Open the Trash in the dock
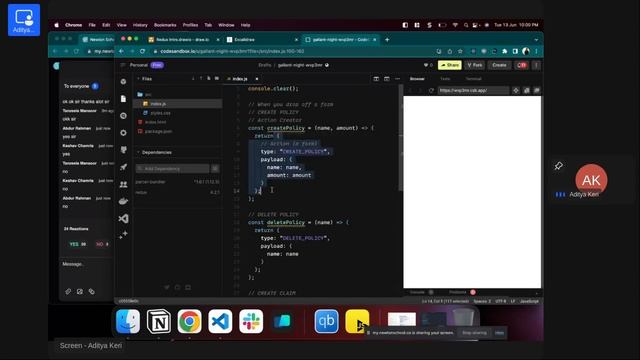Image resolution: width=640 pixels, height=360 pixels. pyautogui.click(x=464, y=318)
